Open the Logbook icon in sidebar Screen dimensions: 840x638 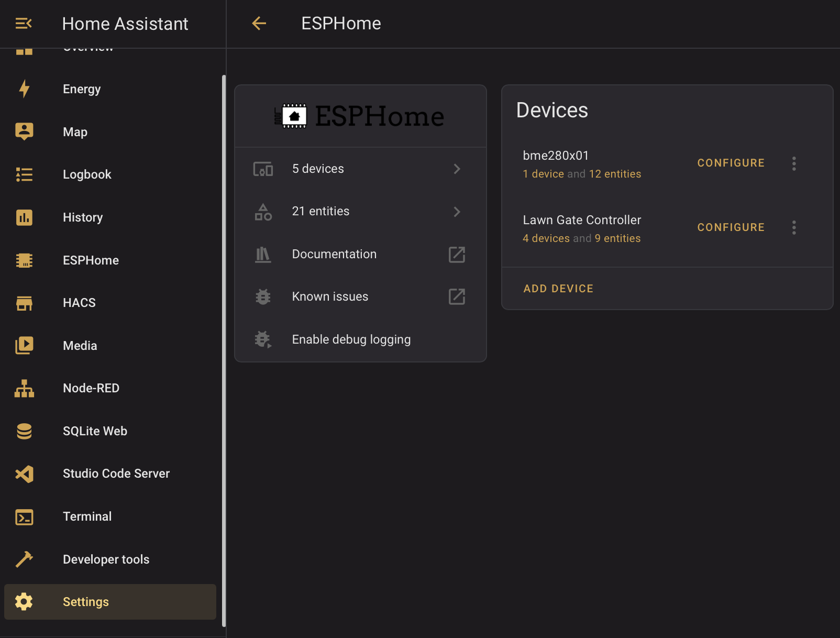pos(24,174)
